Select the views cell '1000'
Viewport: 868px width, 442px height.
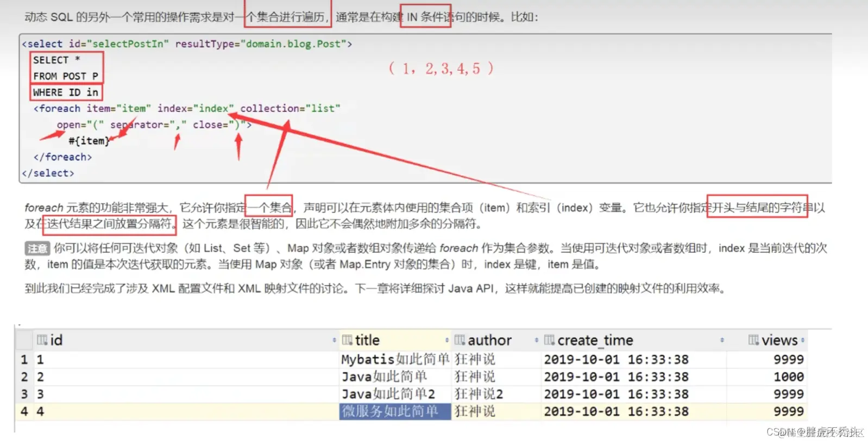767,377
